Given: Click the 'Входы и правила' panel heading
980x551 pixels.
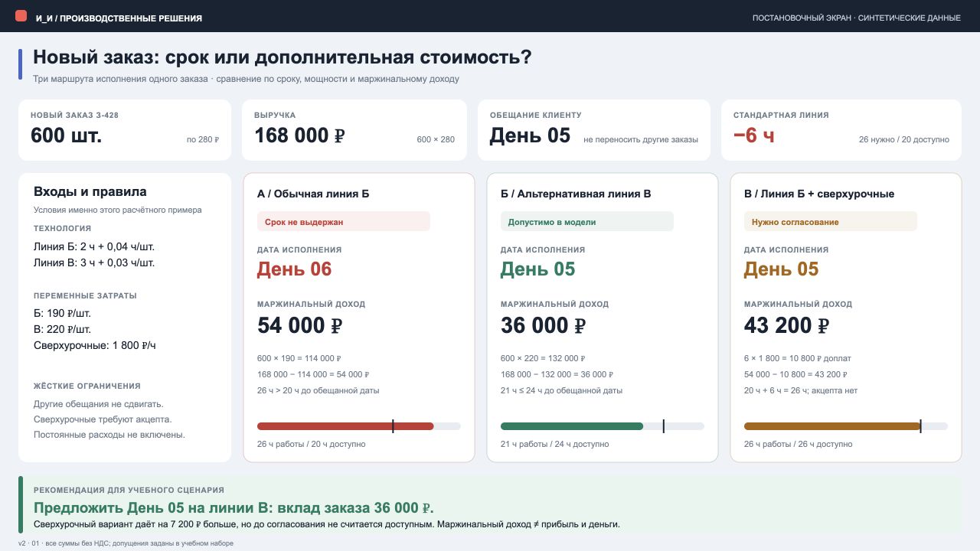Looking at the screenshot, I should 90,191.
